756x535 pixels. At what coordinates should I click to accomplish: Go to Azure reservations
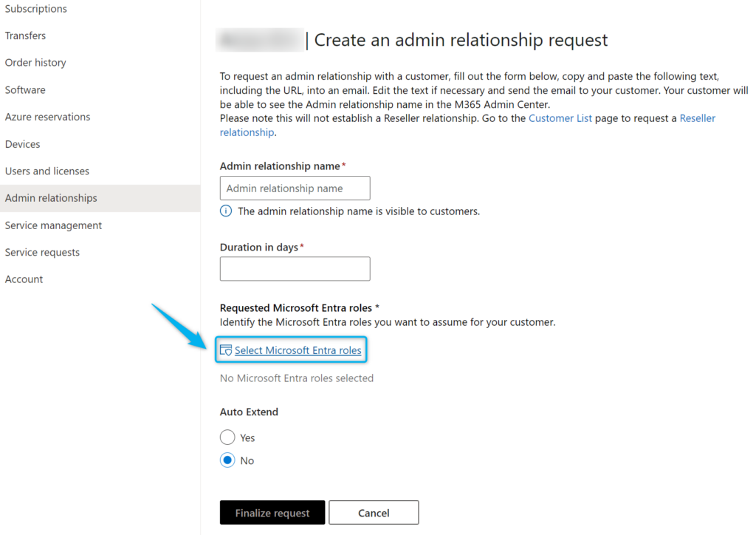tap(47, 117)
